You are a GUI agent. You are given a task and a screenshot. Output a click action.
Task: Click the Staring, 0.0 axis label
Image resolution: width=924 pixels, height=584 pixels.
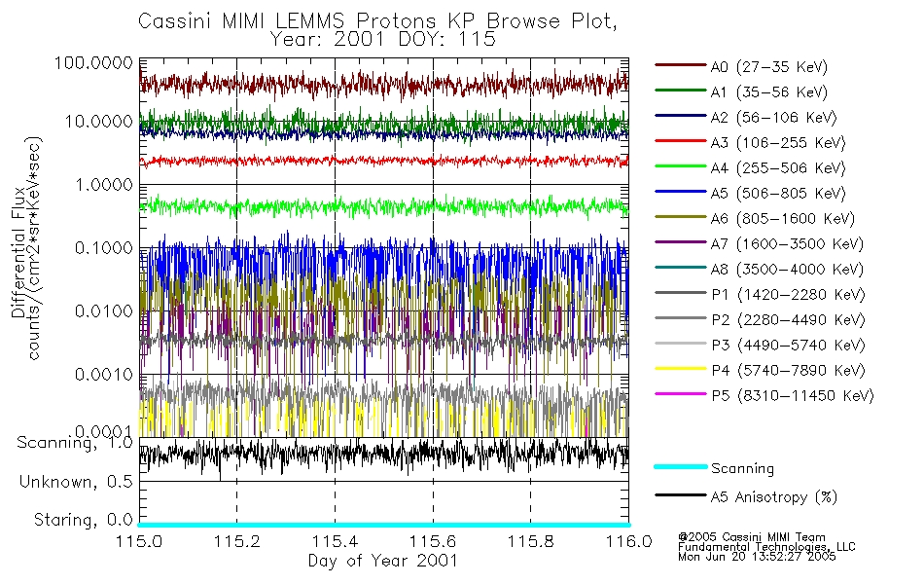(83, 520)
